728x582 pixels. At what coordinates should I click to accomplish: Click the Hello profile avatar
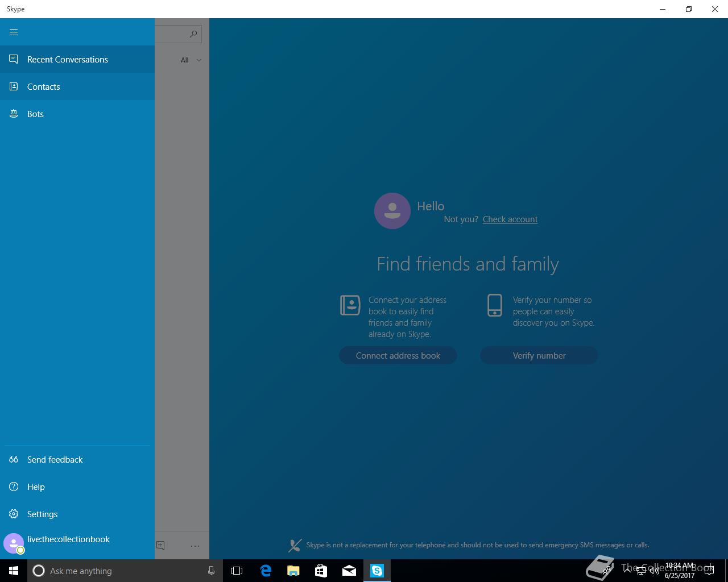click(x=392, y=211)
